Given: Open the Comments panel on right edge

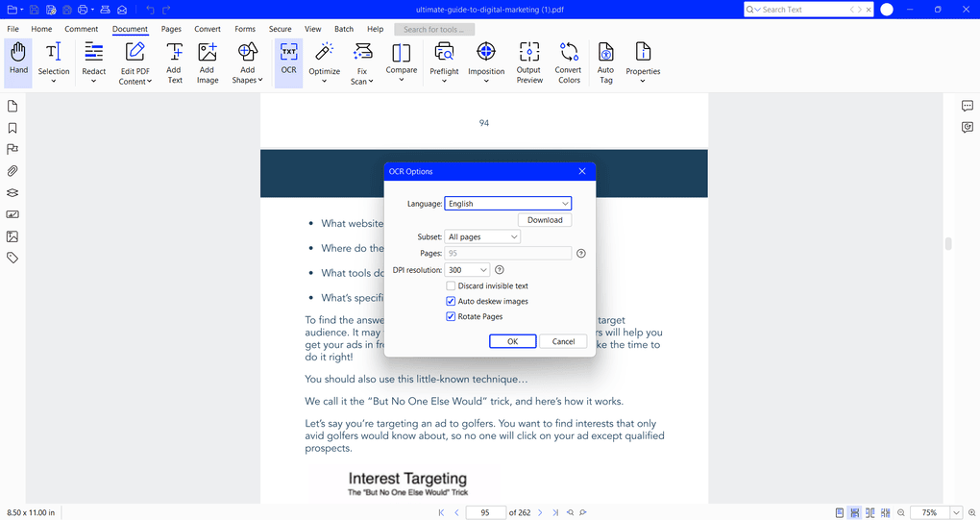Looking at the screenshot, I should click(x=967, y=107).
